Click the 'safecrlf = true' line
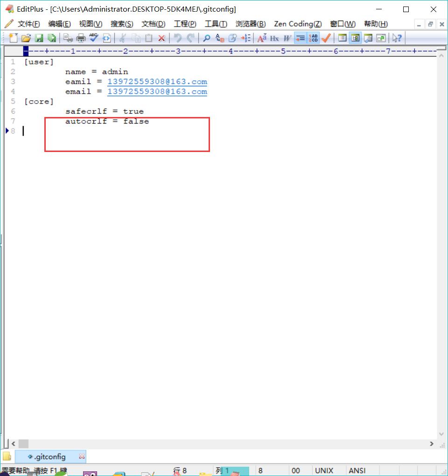This screenshot has width=448, height=476. [105, 111]
